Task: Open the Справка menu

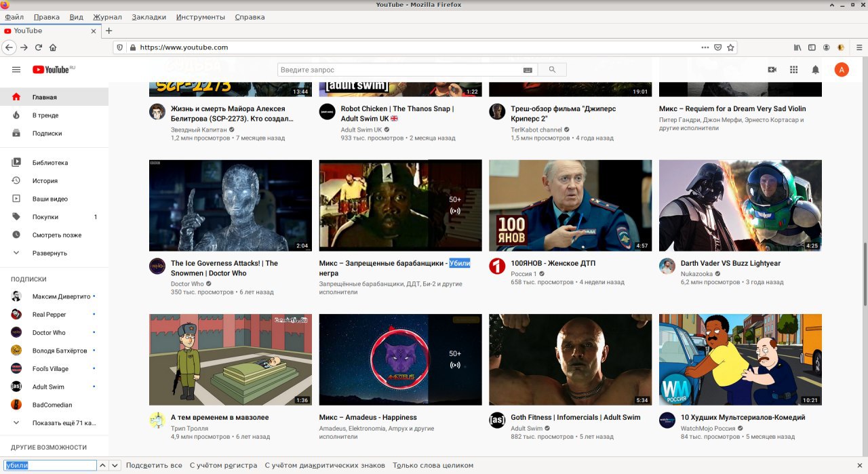Action: (250, 16)
